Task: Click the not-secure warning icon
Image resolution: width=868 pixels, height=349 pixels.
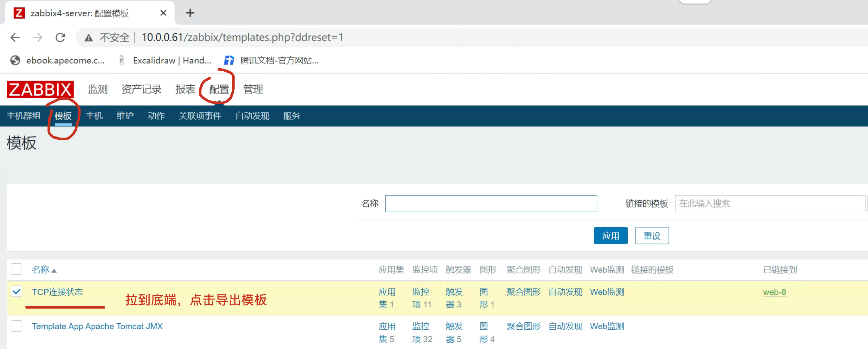Action: 89,37
